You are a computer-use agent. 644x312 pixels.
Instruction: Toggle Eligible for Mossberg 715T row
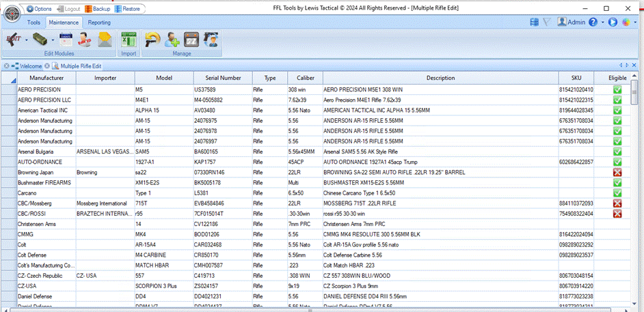point(617,203)
